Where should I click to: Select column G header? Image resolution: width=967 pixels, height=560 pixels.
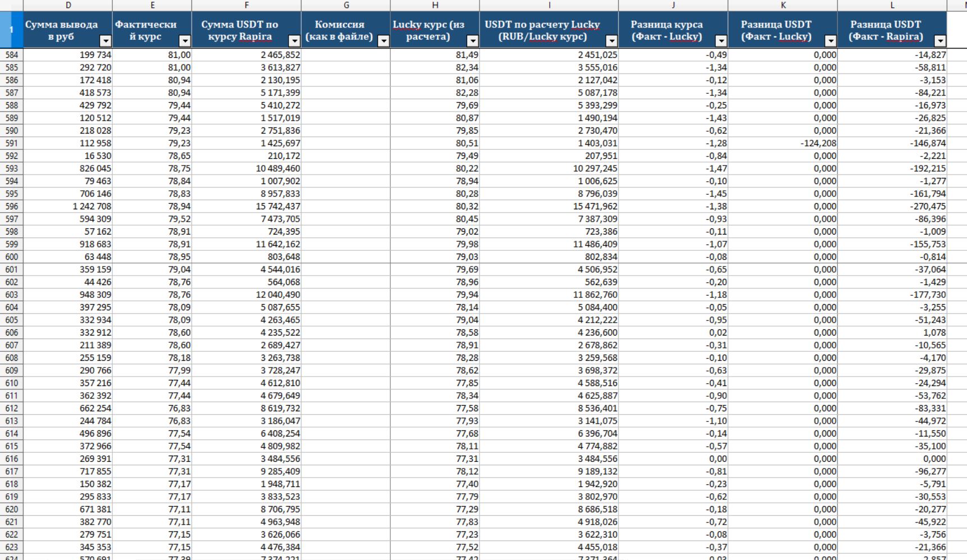coord(346,5)
